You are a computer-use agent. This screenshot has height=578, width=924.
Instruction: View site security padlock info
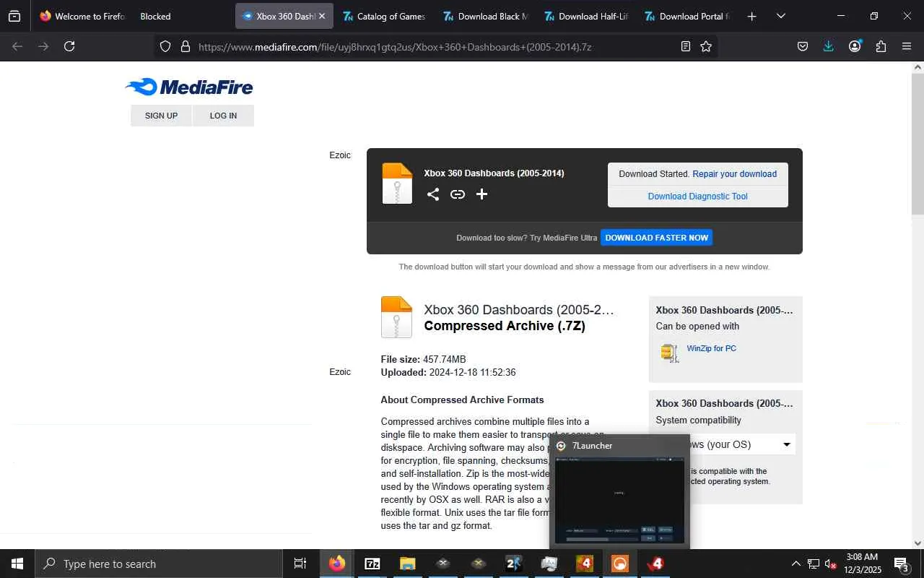point(186,46)
